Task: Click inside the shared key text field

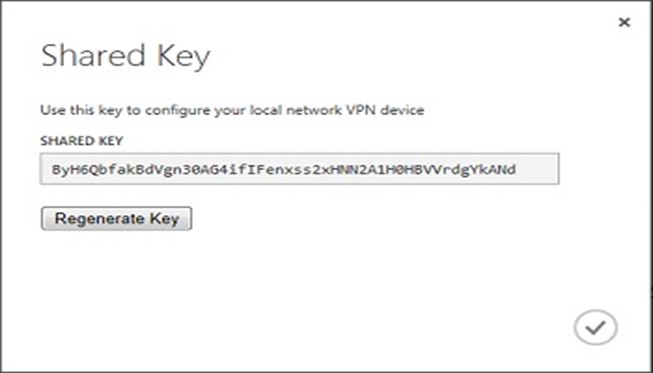Action: [299, 169]
